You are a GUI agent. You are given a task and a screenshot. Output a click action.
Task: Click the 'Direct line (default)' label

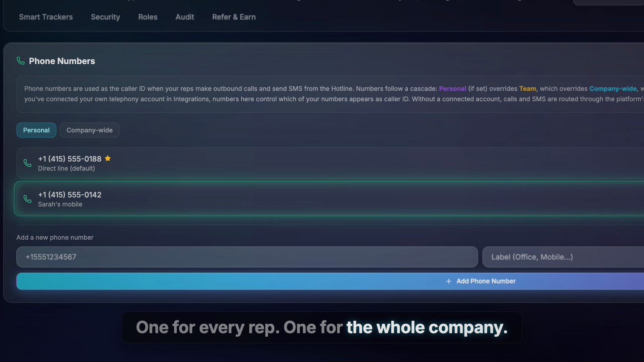click(x=66, y=168)
